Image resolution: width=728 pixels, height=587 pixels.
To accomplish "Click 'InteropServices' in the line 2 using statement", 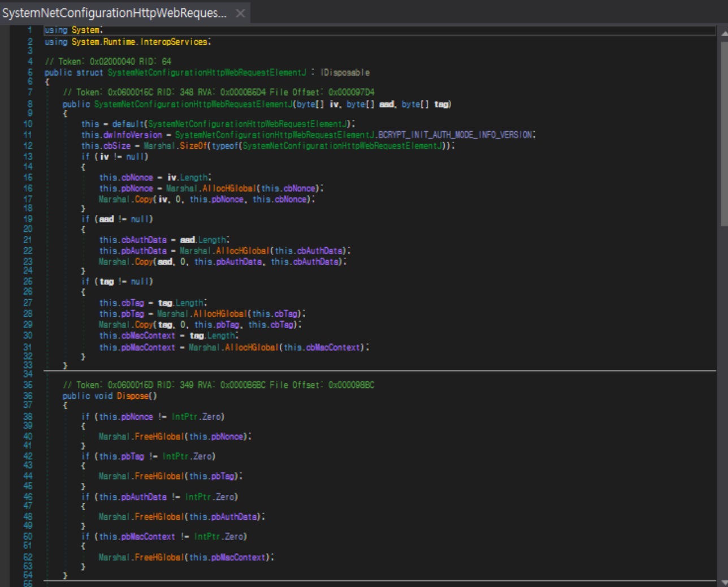I will [174, 42].
